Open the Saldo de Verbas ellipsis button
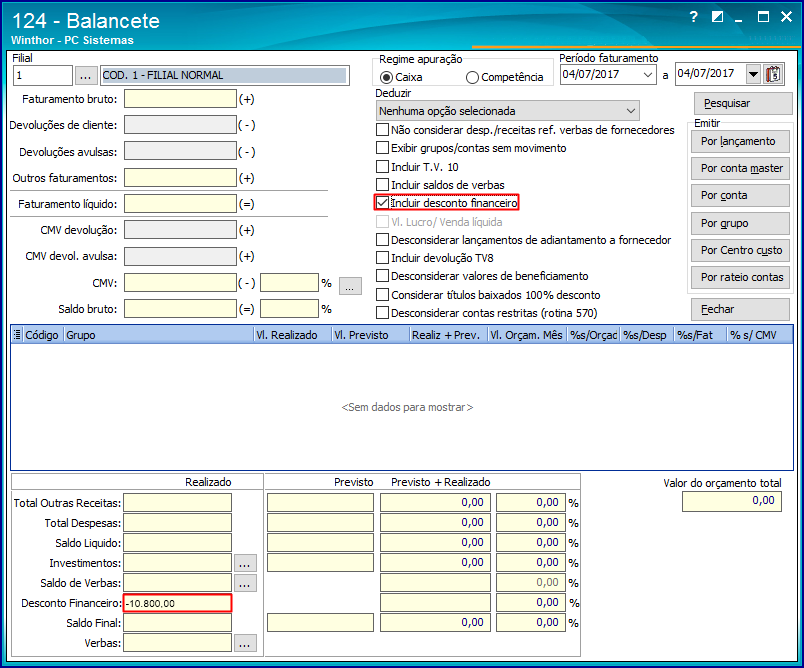The width and height of the screenshot is (804, 668). click(x=245, y=583)
